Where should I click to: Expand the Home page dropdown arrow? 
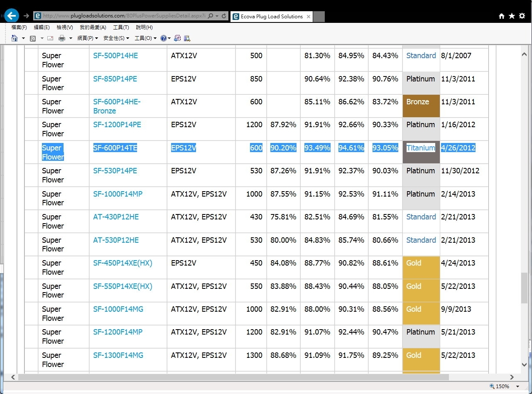23,38
